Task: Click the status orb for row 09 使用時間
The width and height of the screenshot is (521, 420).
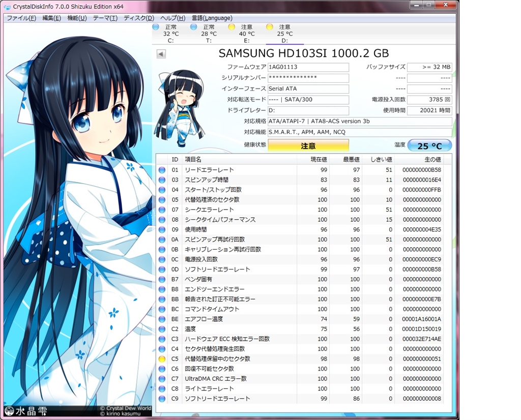Action: (162, 230)
